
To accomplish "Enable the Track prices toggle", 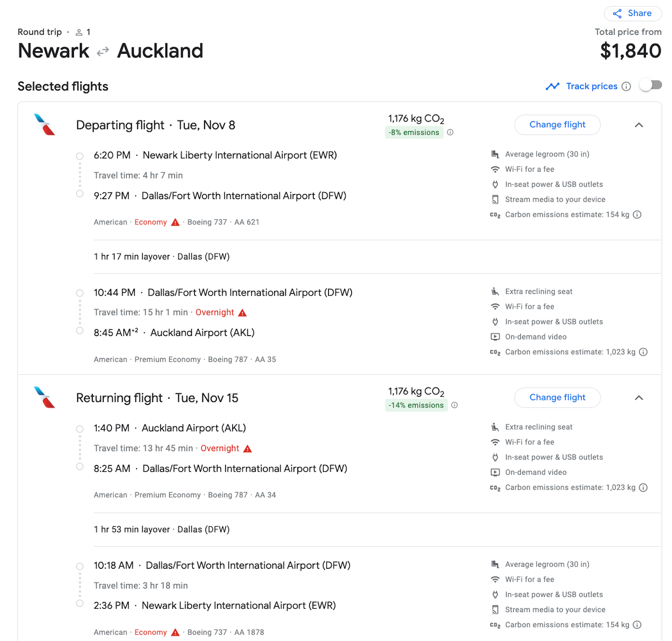I will tap(650, 85).
